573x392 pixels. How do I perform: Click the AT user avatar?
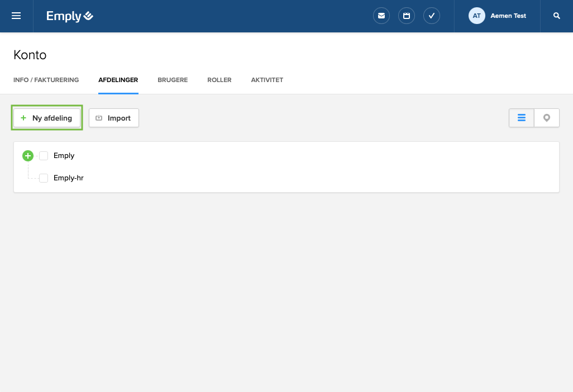tap(476, 16)
